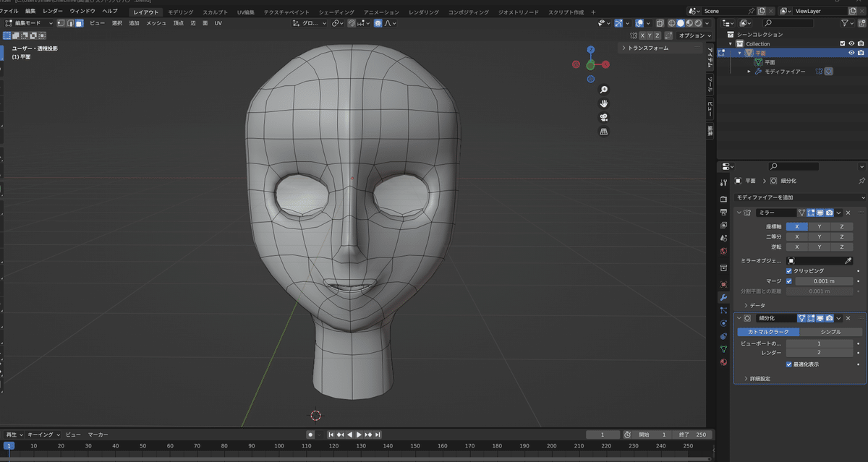Image resolution: width=868 pixels, height=462 pixels.
Task: Switch to the スカルプト workspace tab
Action: 215,12
